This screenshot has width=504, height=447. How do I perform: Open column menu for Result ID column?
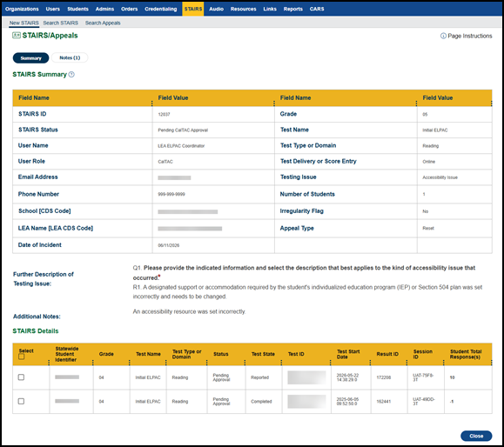click(x=407, y=363)
